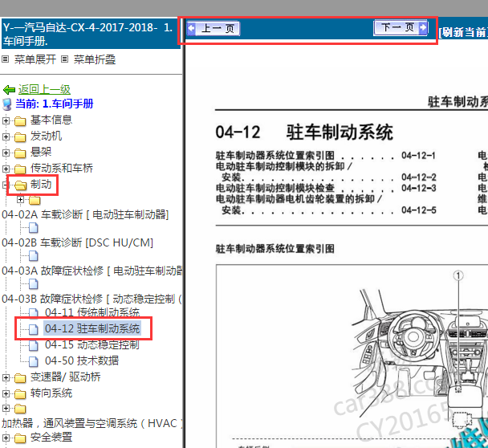Image resolution: width=488 pixels, height=448 pixels.
Task: Select 加热器，通风装置与空调系统 (HVAC)
Action: point(92,423)
